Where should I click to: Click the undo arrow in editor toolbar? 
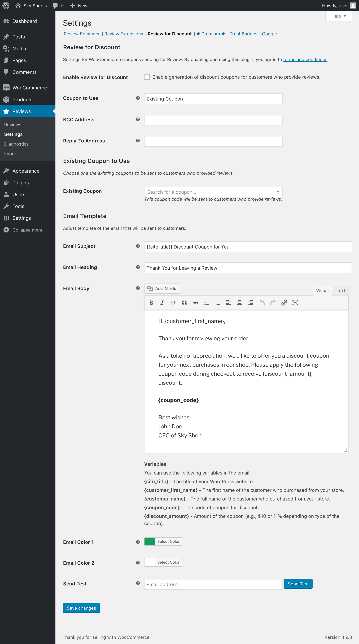click(x=262, y=303)
